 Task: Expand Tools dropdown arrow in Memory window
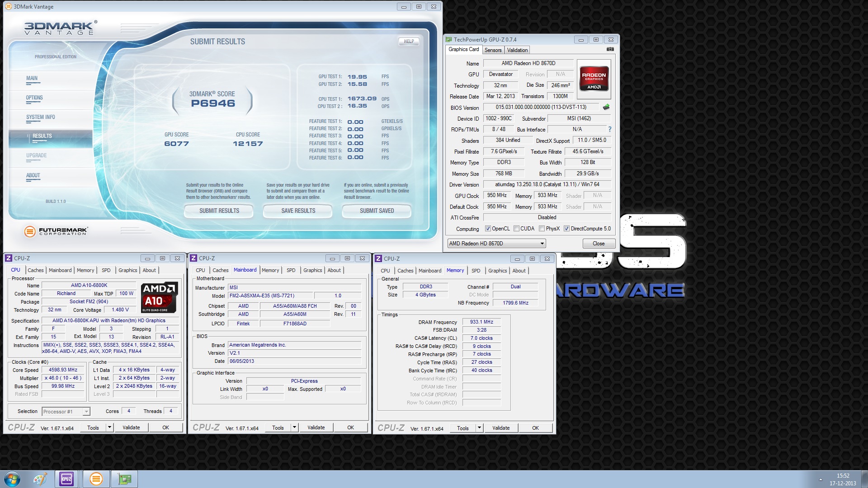479,428
